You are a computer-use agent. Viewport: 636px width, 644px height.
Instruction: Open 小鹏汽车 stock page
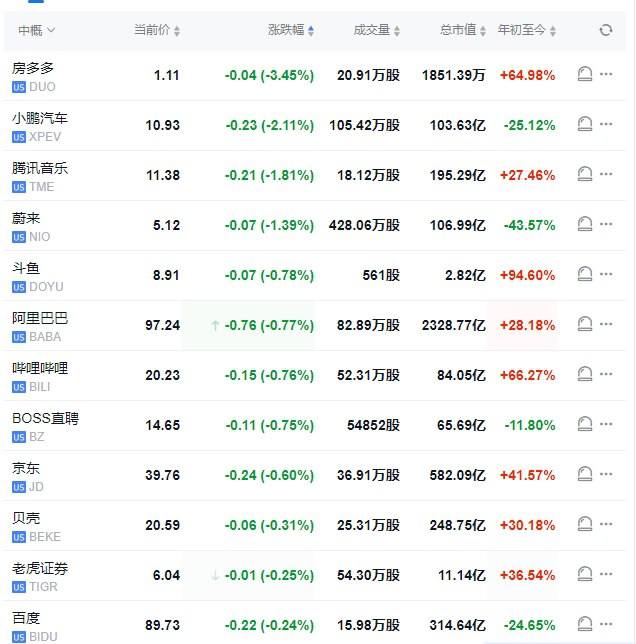pos(39,118)
